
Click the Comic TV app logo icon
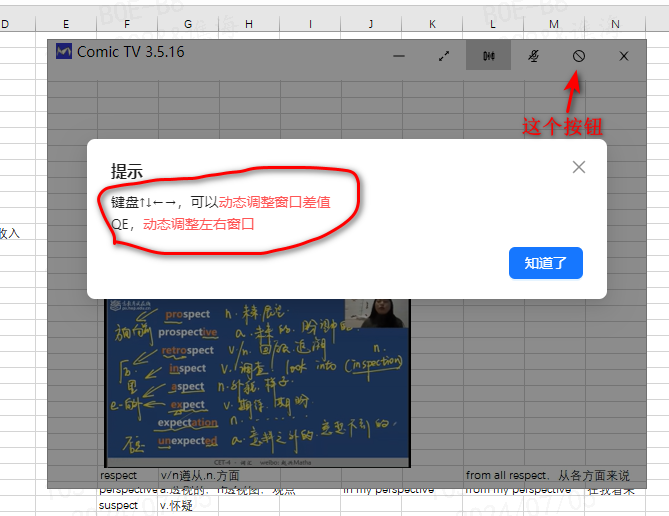(64, 52)
